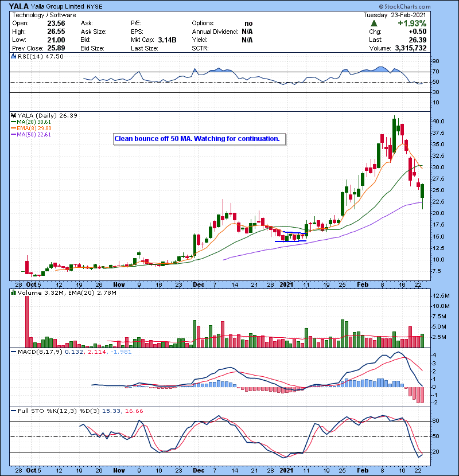459x476 pixels.
Task: Click the Oct 5 label on bottom axis
Action: [x=33, y=470]
